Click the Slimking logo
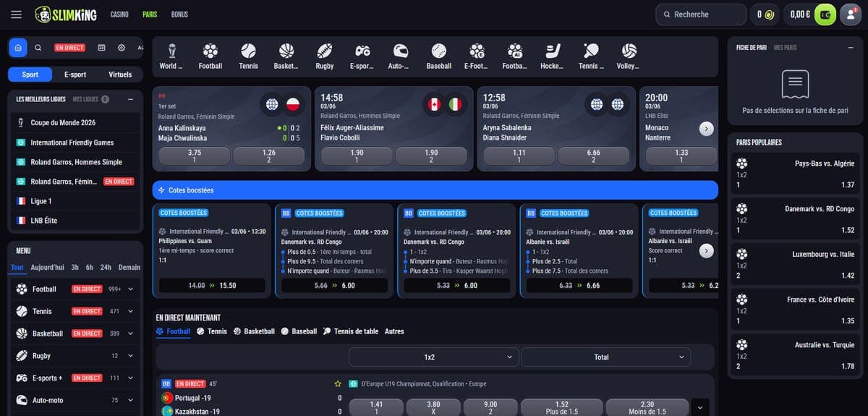This screenshot has height=416, width=868. point(67,14)
